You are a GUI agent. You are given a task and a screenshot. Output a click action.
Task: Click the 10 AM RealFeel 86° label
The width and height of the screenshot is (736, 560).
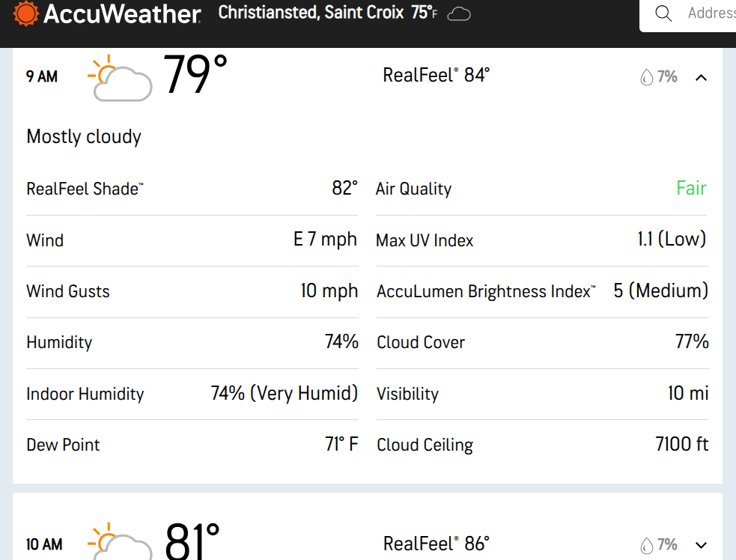[x=436, y=544]
